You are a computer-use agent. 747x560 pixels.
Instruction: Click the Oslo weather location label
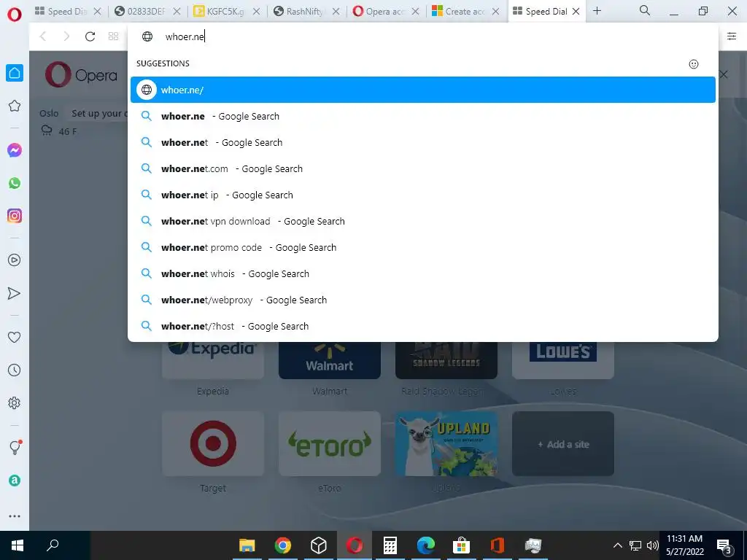tap(49, 113)
